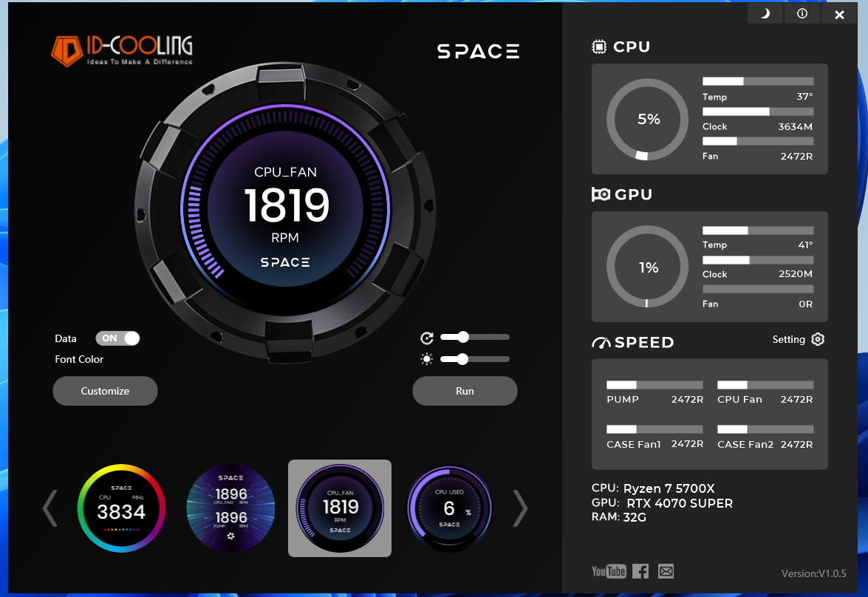
Task: Click the GPU card icon
Action: point(601,194)
